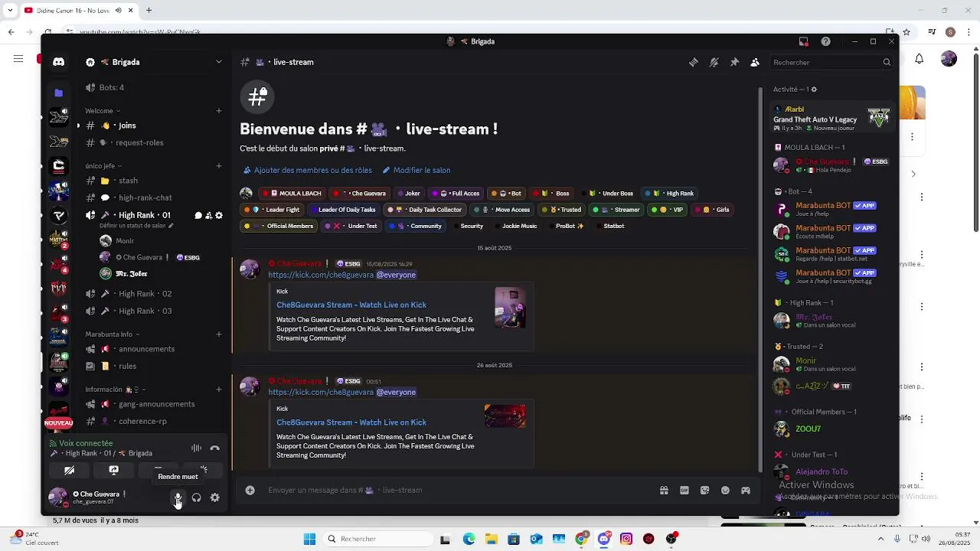Add channel to único jefe category
The height and width of the screenshot is (551, 980).
click(x=219, y=166)
